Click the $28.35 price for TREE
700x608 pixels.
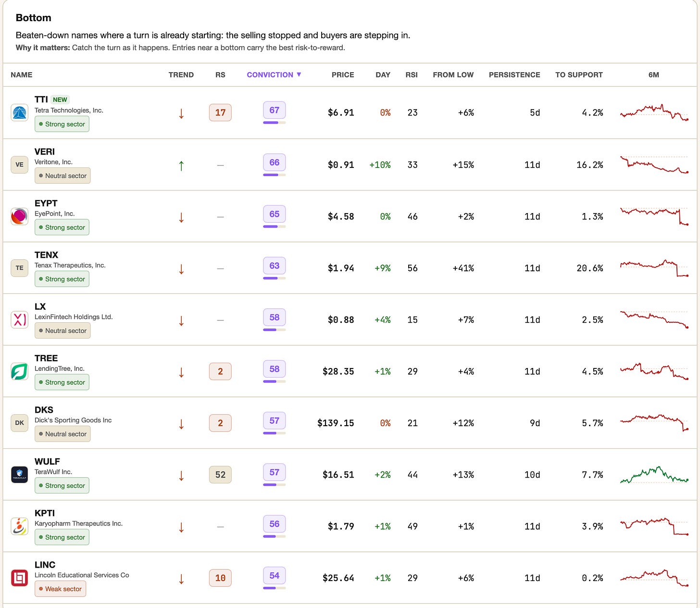pyautogui.click(x=338, y=371)
